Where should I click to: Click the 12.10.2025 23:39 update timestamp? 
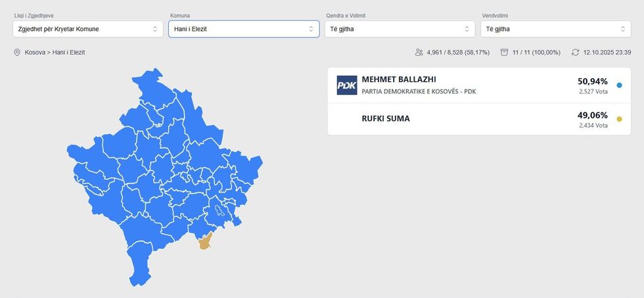pyautogui.click(x=607, y=53)
